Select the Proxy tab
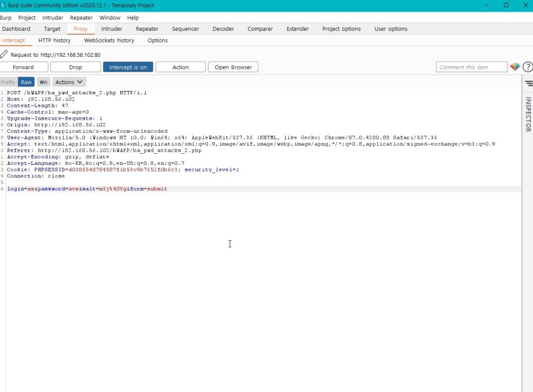Image resolution: width=533 pixels, height=392 pixels. click(81, 29)
